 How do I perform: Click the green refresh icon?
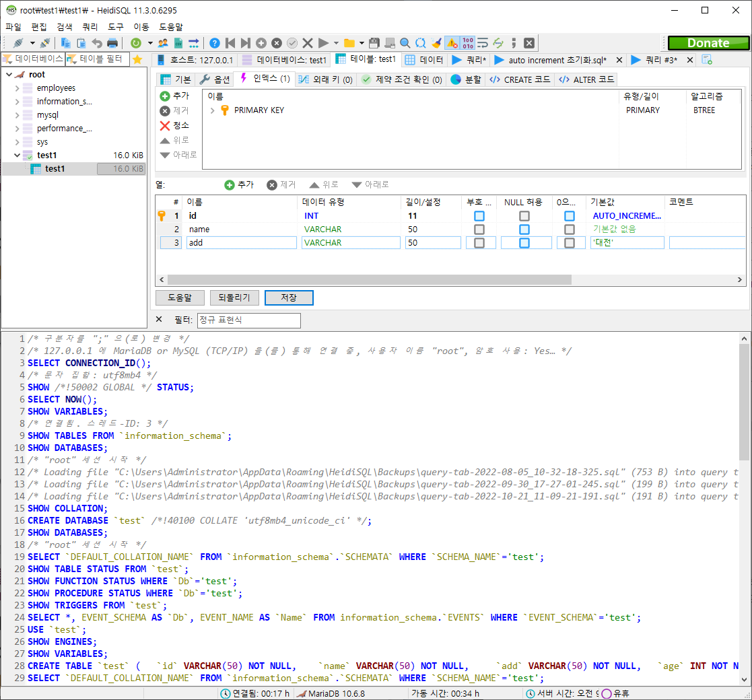tap(136, 43)
